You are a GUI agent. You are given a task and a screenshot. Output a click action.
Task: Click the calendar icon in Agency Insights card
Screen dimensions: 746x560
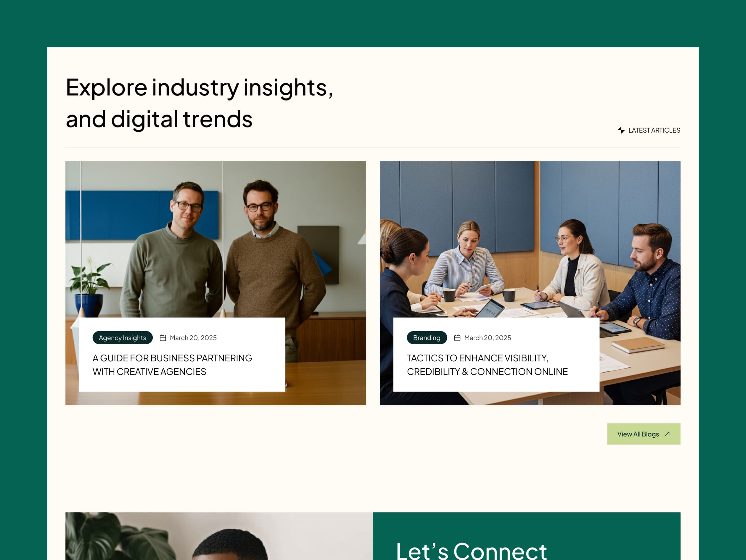coord(163,338)
